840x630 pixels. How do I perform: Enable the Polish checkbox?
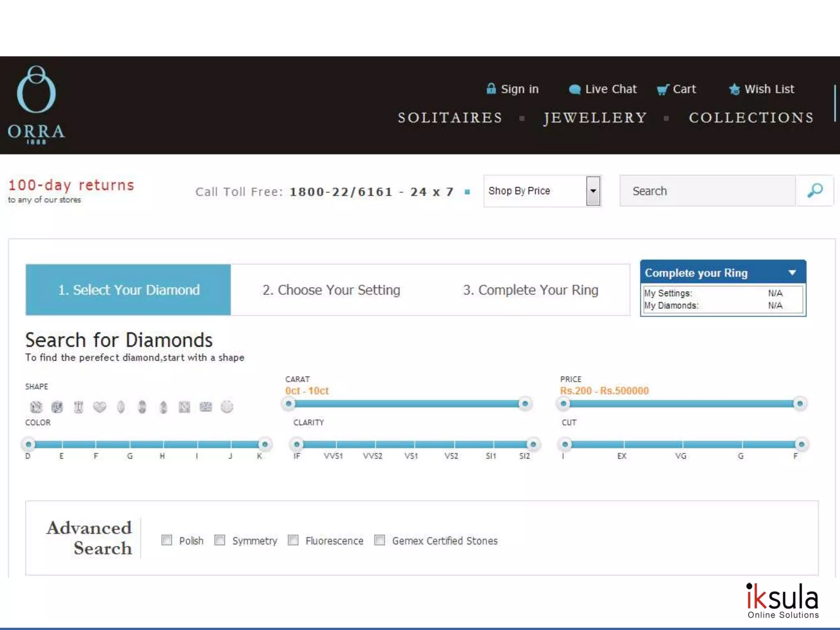[167, 540]
